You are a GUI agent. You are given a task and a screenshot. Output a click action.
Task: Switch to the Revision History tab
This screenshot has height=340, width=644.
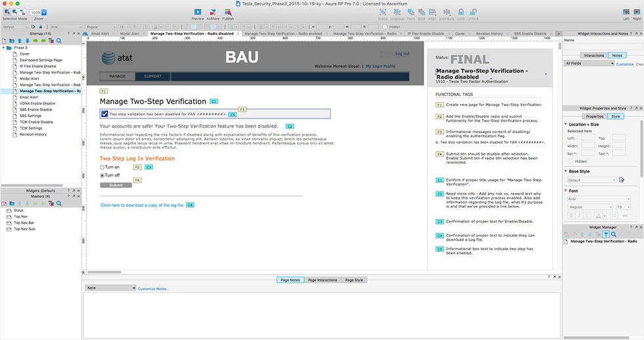pos(489,34)
